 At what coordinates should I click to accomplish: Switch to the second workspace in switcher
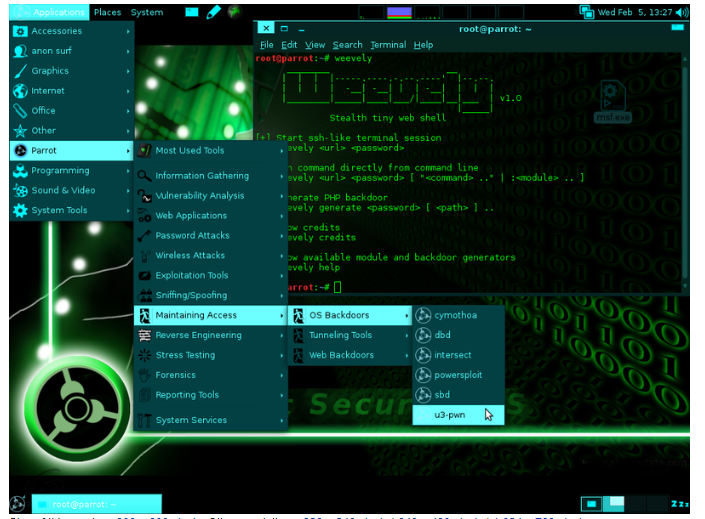click(613, 504)
